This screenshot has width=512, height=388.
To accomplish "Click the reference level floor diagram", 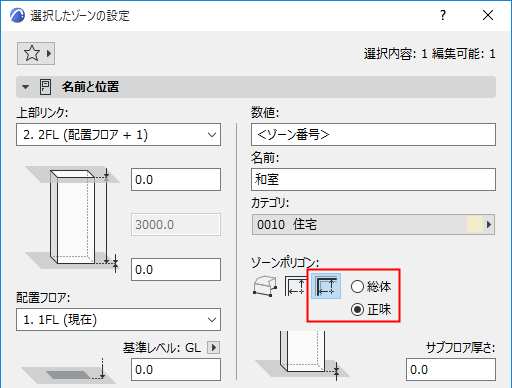I will (x=68, y=371).
